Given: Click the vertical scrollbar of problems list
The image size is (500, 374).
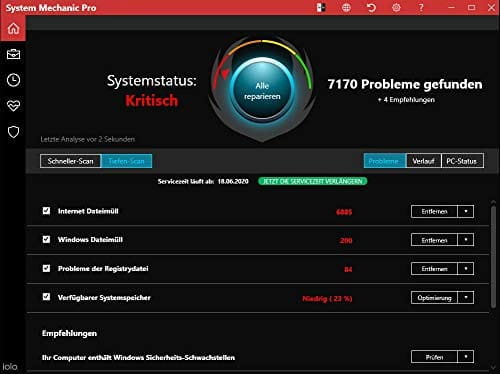Looking at the screenshot, I should click(x=493, y=257).
